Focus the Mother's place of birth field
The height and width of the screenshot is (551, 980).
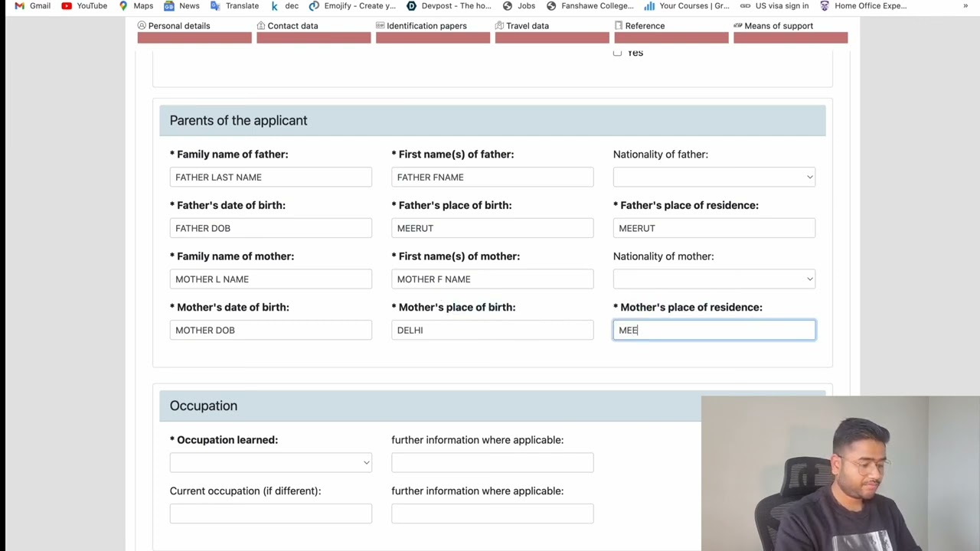[492, 330]
